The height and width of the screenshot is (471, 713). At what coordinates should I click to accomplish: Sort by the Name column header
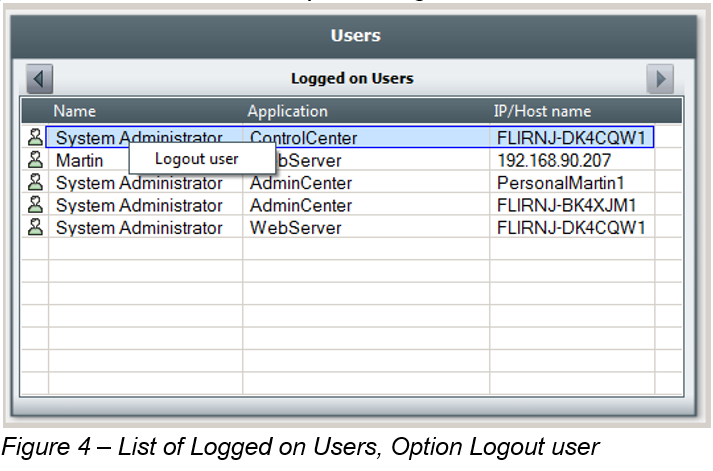coord(75,111)
